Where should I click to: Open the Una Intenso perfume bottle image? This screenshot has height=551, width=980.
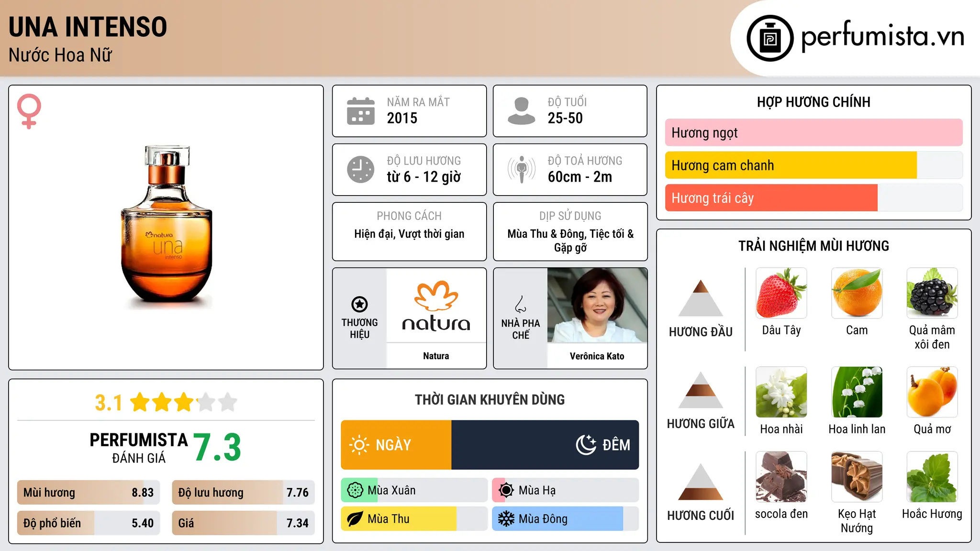[x=166, y=226]
